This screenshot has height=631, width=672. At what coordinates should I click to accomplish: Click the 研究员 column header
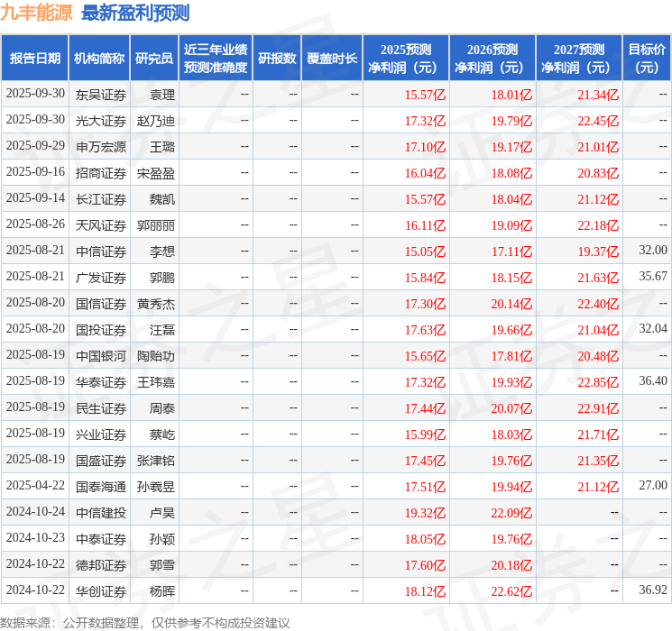(154, 59)
